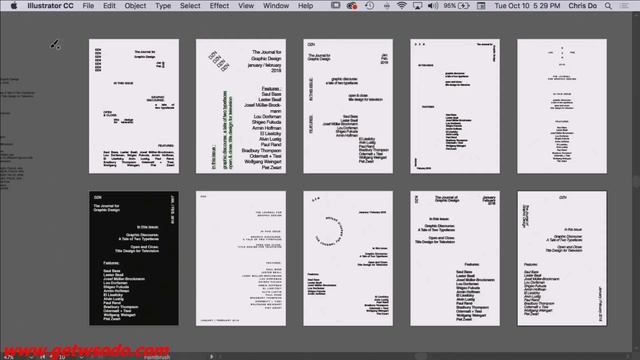Click the volume speaker icon
The width and height of the screenshot is (640, 360).
433,6
